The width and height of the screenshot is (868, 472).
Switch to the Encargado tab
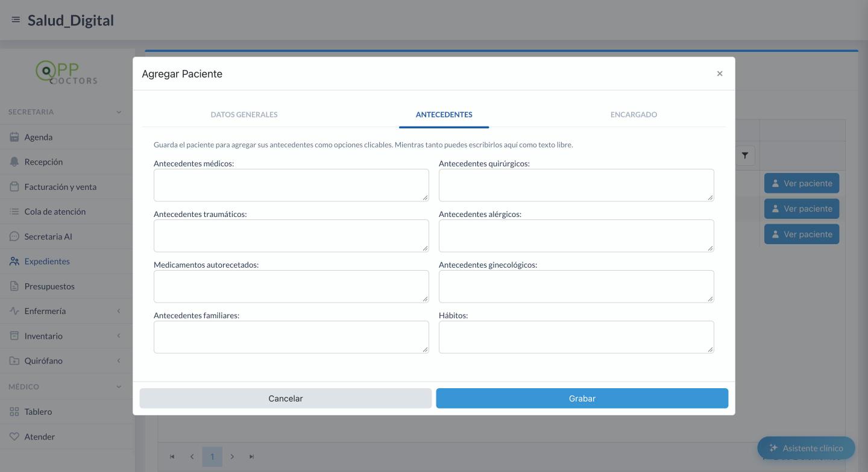point(634,115)
